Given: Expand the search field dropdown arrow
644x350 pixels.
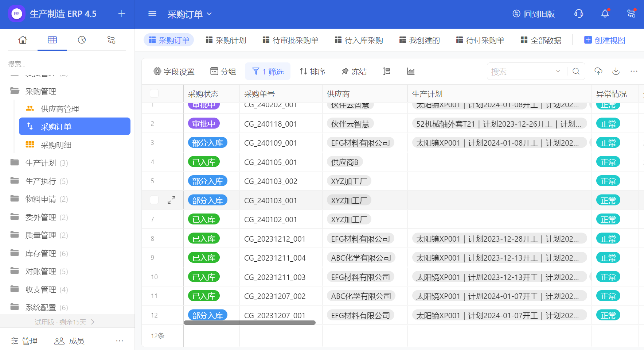Looking at the screenshot, I should (558, 72).
